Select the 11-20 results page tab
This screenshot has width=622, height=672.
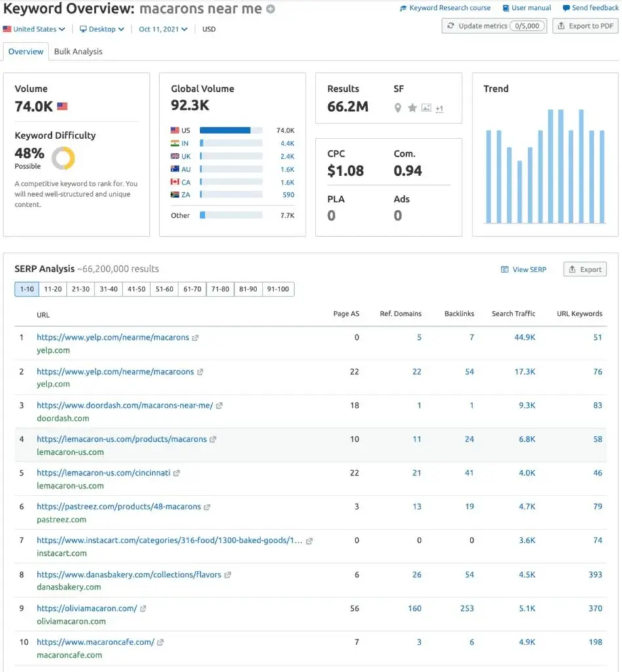[x=52, y=289]
